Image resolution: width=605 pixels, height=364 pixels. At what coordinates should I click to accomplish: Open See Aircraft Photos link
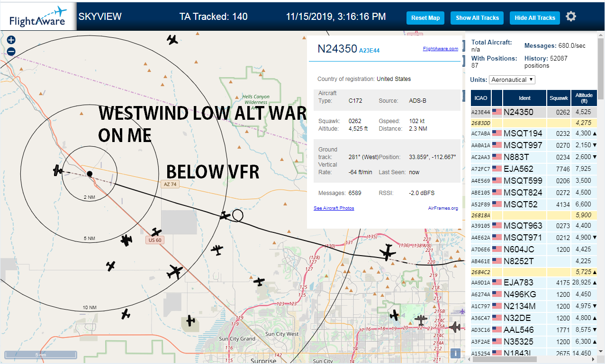click(x=334, y=208)
